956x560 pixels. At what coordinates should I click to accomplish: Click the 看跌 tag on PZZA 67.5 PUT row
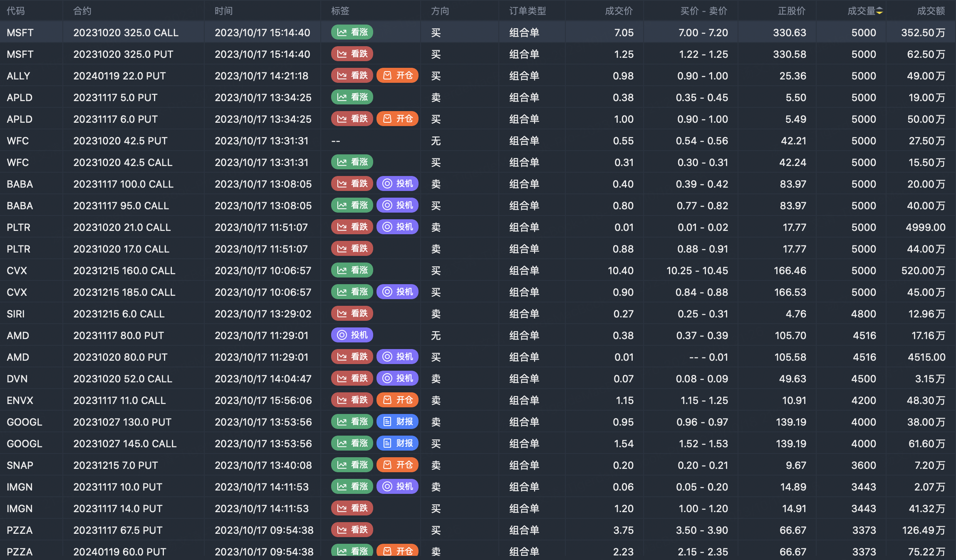point(352,530)
